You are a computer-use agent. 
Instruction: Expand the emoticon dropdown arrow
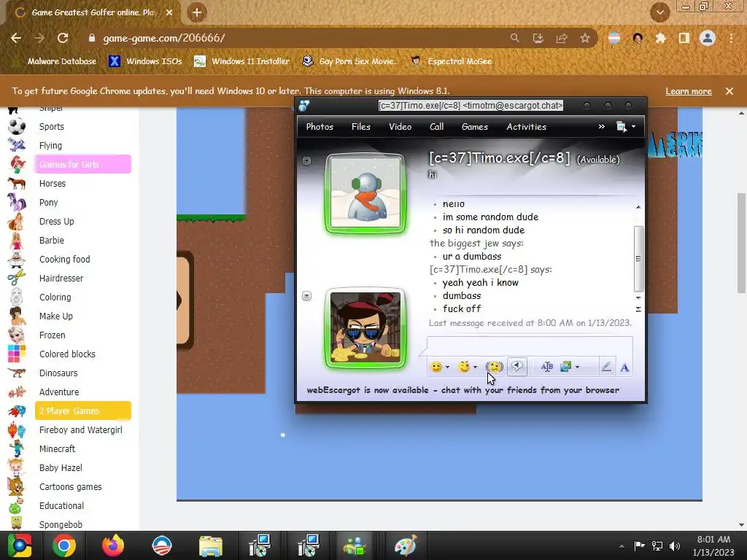pyautogui.click(x=447, y=367)
